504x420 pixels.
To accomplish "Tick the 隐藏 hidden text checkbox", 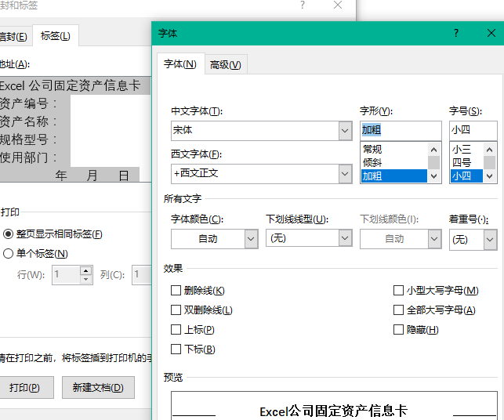I will pos(398,330).
